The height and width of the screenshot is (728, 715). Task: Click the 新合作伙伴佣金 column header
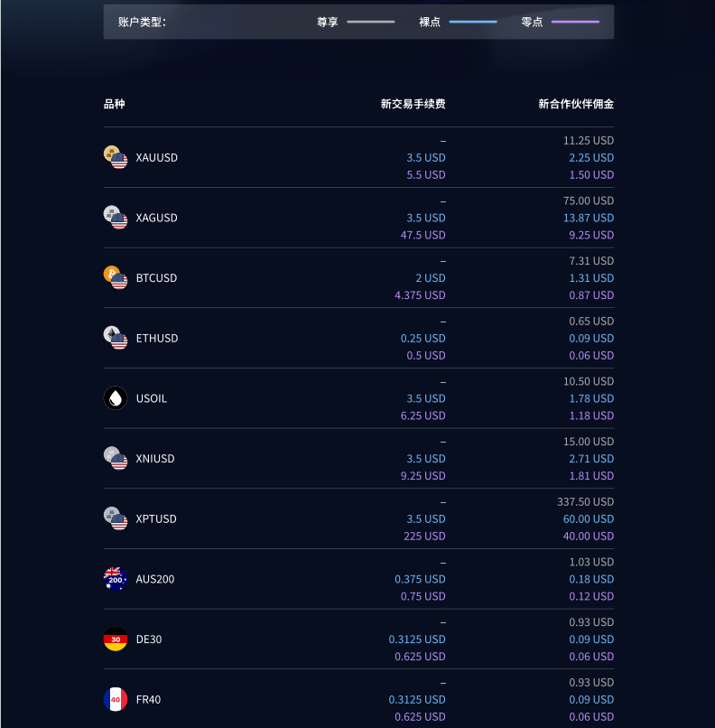[x=576, y=104]
